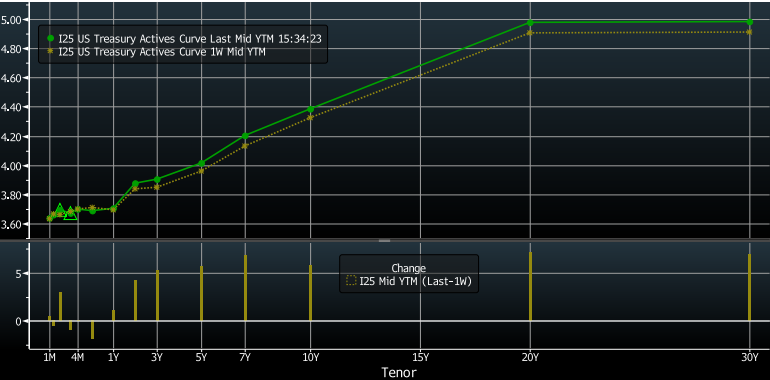Click the negative 6M change bar below zero
Screen dimensions: 770x380
[92, 330]
